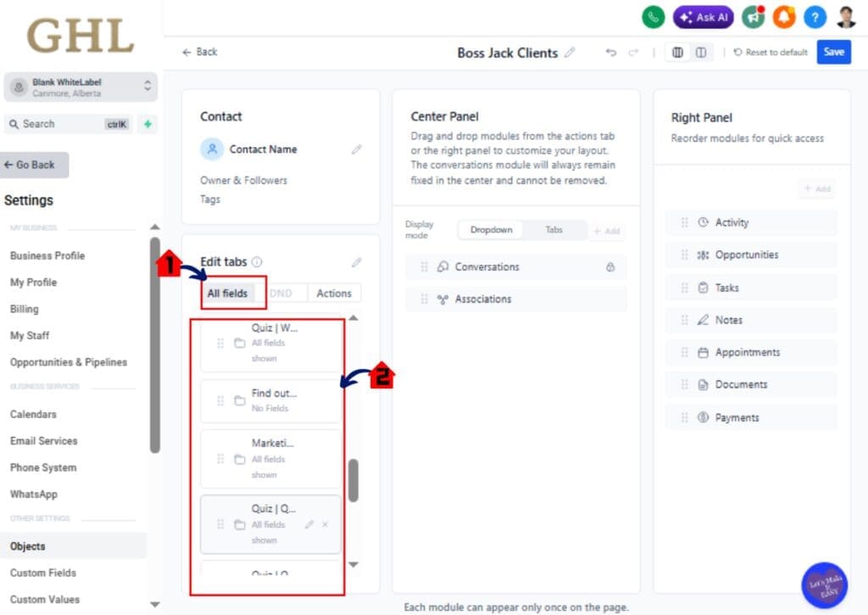Save the Boss Jack Clients layout
Screen dimensions: 868x615
pos(833,52)
